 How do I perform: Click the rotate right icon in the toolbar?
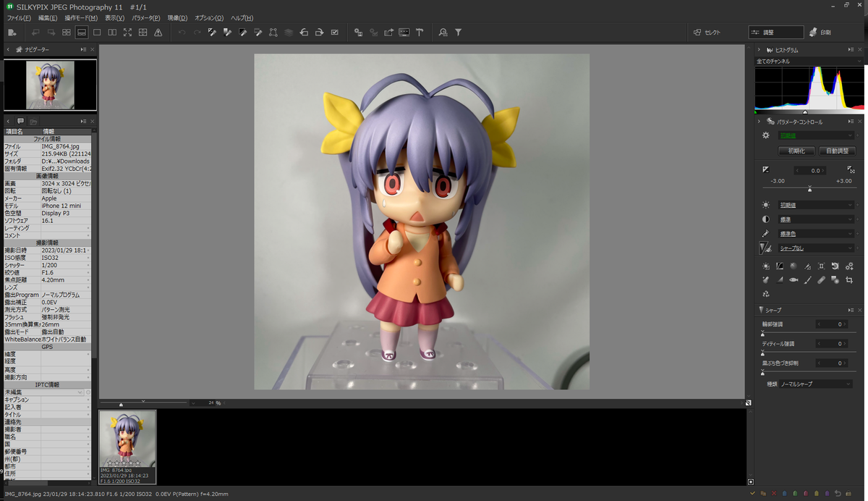coord(319,33)
